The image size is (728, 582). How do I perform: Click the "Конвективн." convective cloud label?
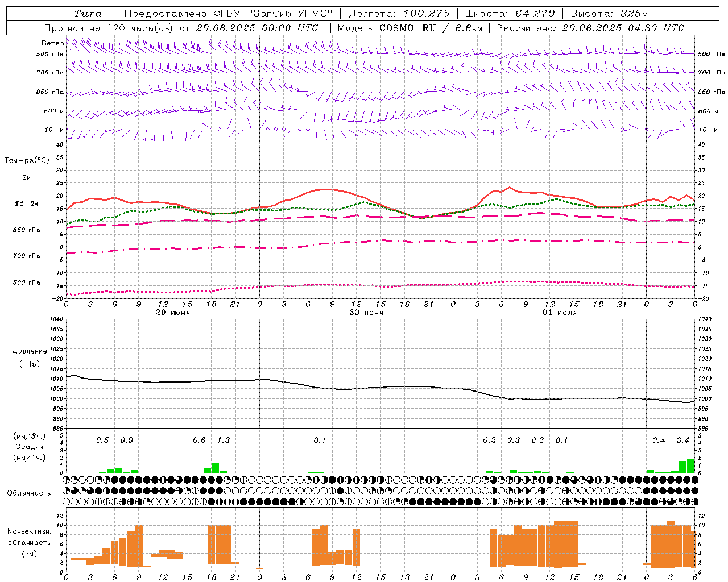[x=29, y=531]
